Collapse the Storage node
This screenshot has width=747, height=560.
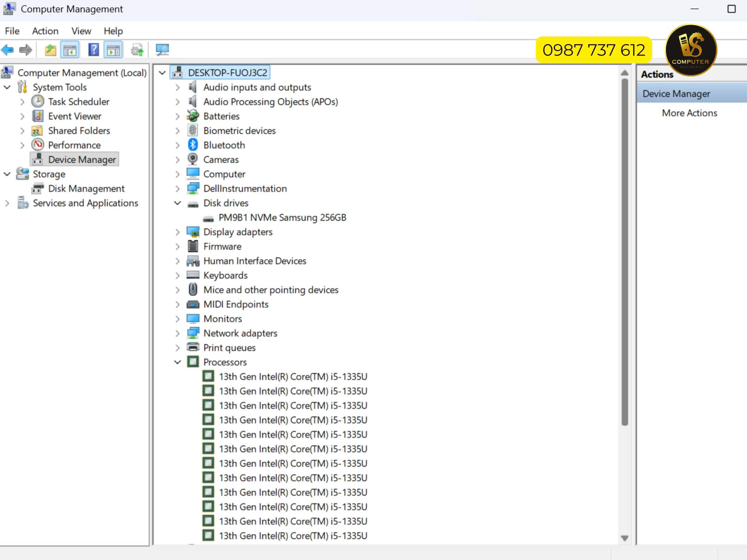coord(7,174)
